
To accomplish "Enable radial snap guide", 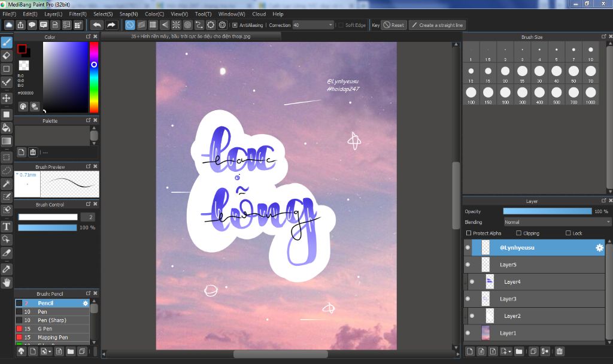I will tap(177, 25).
